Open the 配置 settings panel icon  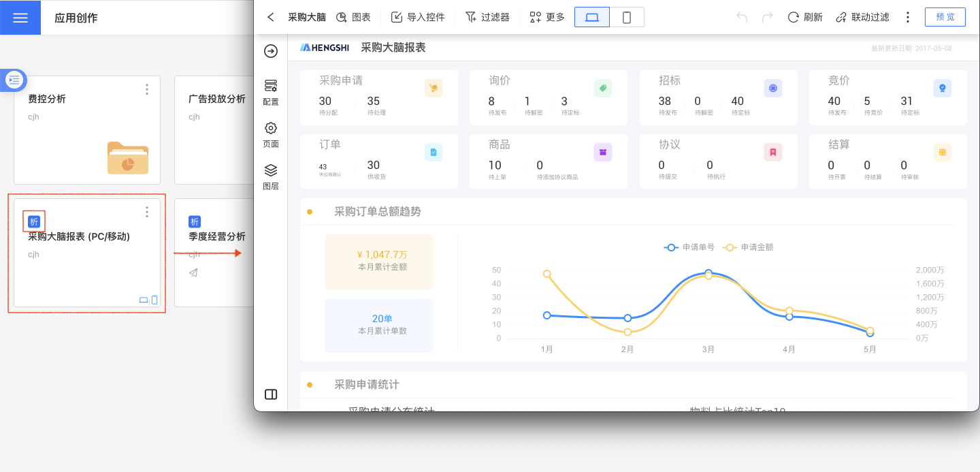tap(271, 91)
